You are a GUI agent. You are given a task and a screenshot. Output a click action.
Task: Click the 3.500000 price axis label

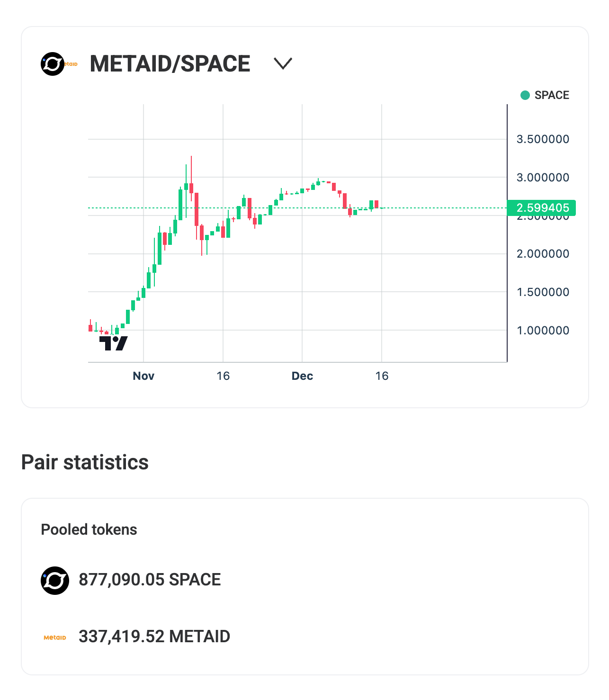pyautogui.click(x=543, y=139)
